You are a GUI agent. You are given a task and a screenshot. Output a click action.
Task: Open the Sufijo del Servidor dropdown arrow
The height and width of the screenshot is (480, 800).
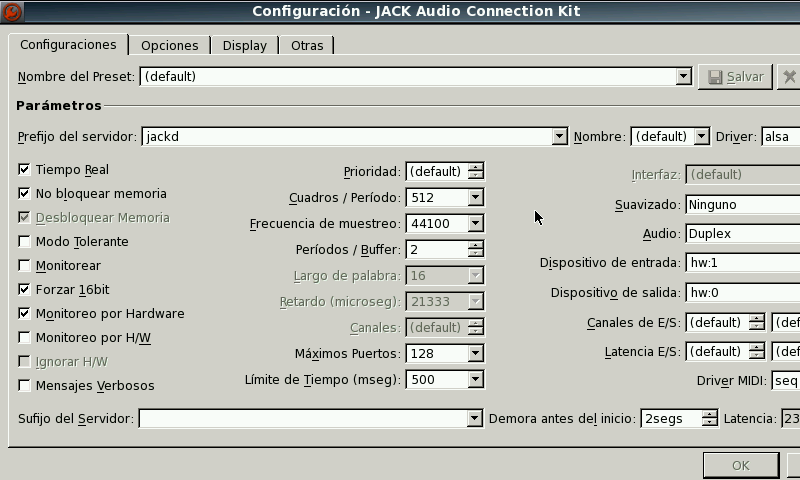(474, 419)
